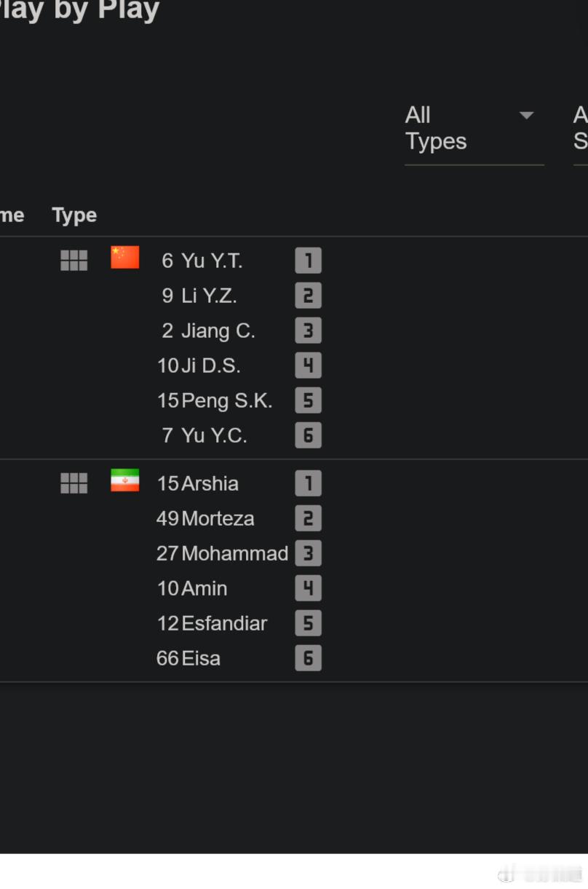Click player name Amin

[x=204, y=588]
